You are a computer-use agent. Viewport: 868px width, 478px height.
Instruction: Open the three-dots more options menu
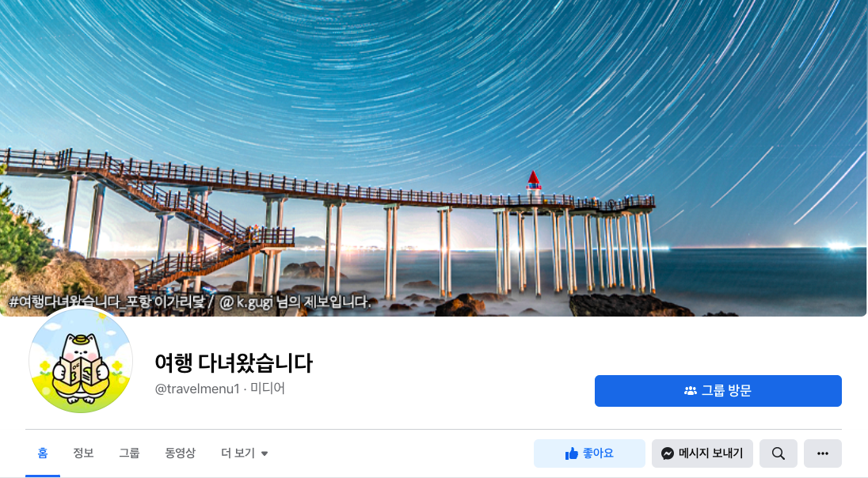[823, 453]
